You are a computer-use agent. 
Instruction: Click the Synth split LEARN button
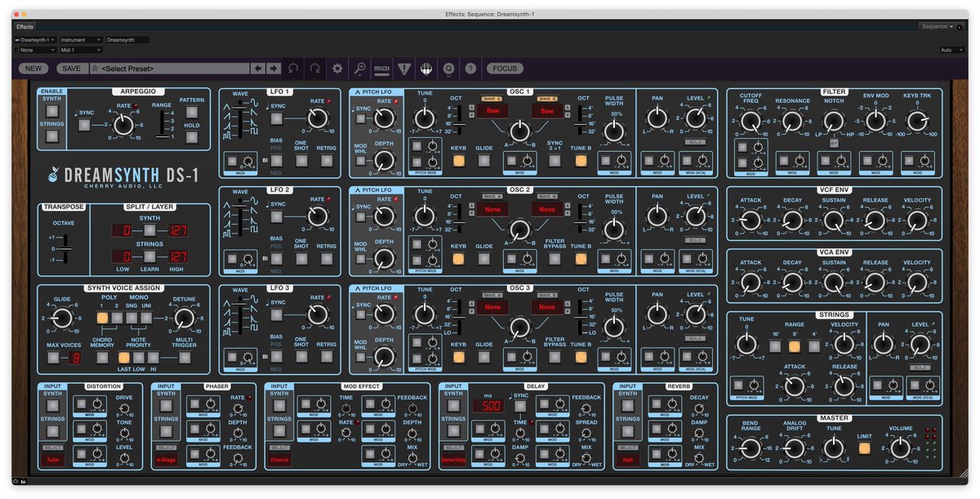point(149,230)
